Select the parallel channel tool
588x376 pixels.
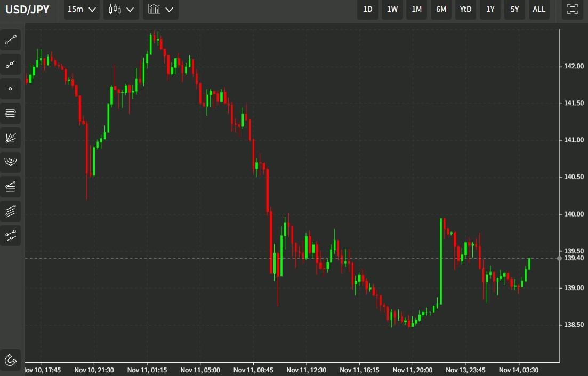click(x=11, y=211)
